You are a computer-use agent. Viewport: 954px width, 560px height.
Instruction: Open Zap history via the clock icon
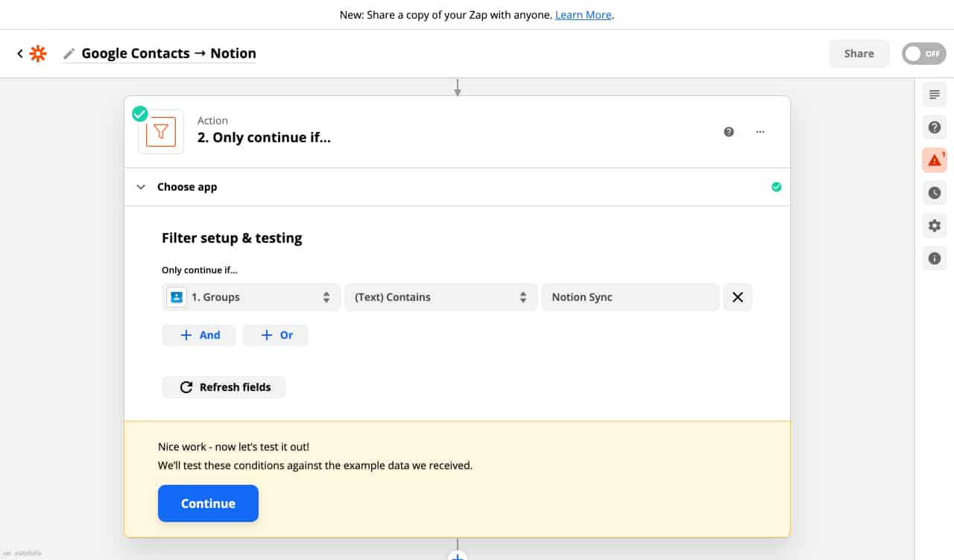tap(934, 192)
